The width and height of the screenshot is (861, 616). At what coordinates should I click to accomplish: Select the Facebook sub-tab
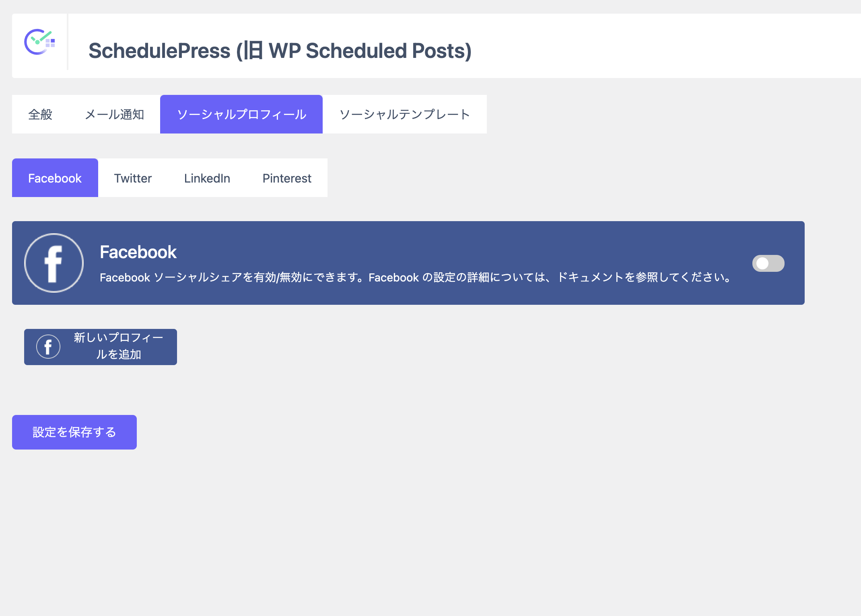click(55, 178)
